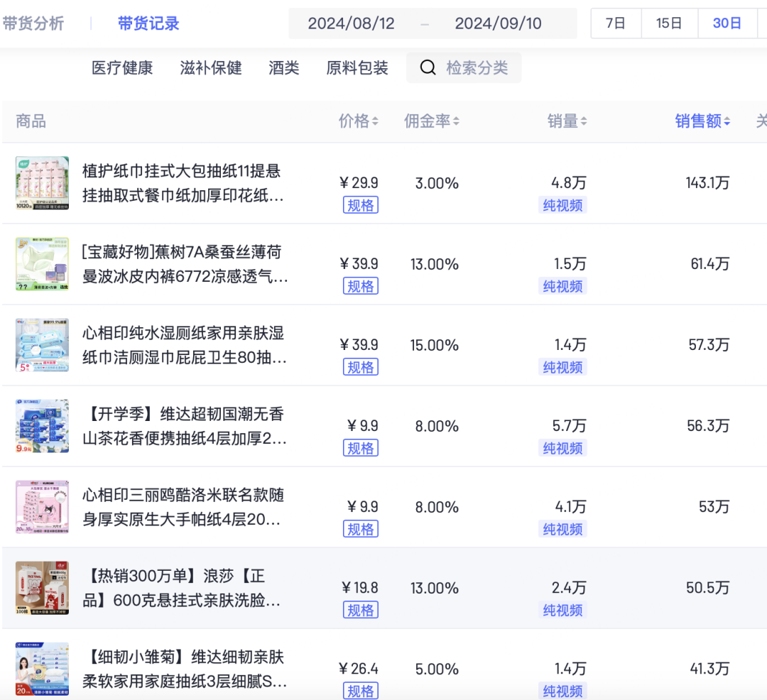Image resolution: width=767 pixels, height=700 pixels.
Task: Sort by sales amount using the 销售额 arrows
Action: [x=727, y=121]
